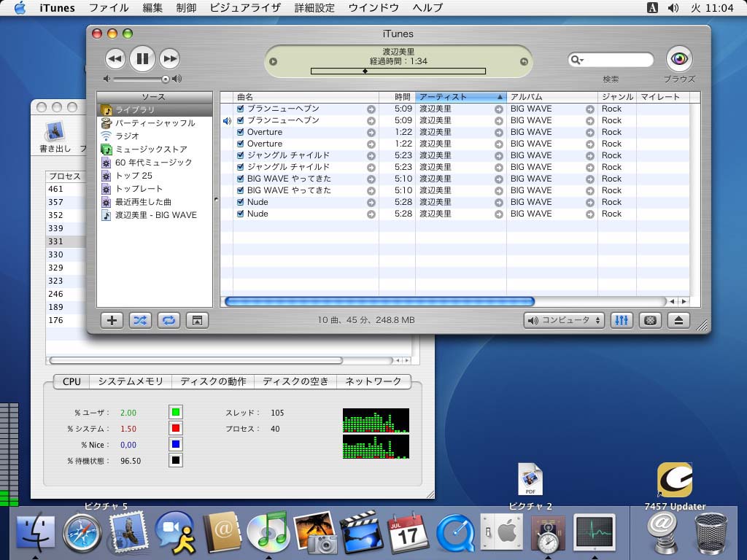Open the 渡辺美里 - BIG WAVE playlist

[155, 215]
